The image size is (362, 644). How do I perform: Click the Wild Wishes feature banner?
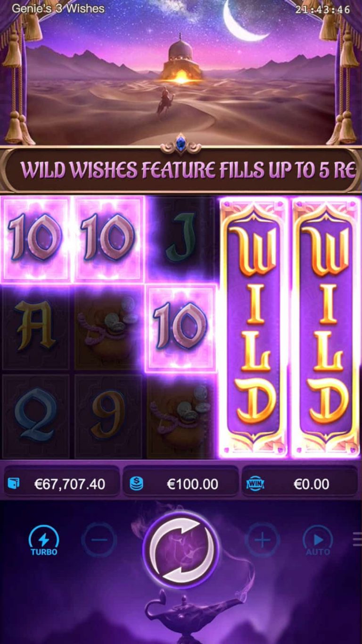pyautogui.click(x=181, y=170)
